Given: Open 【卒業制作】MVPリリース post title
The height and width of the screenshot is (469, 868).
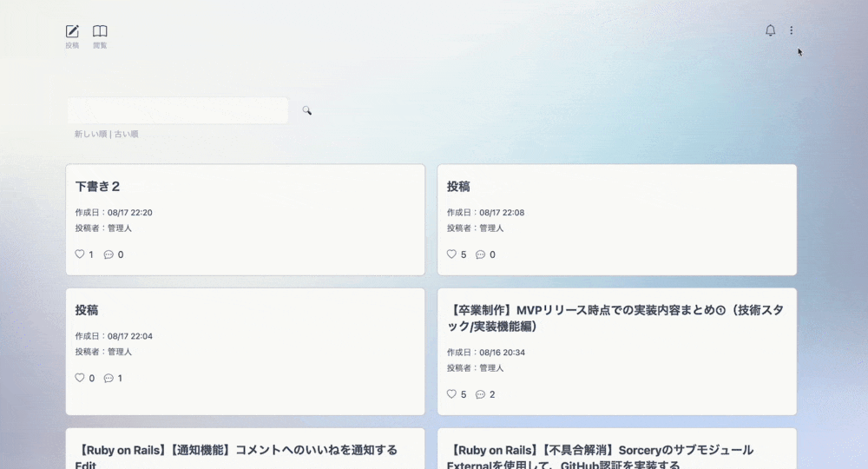Looking at the screenshot, I should point(615,318).
